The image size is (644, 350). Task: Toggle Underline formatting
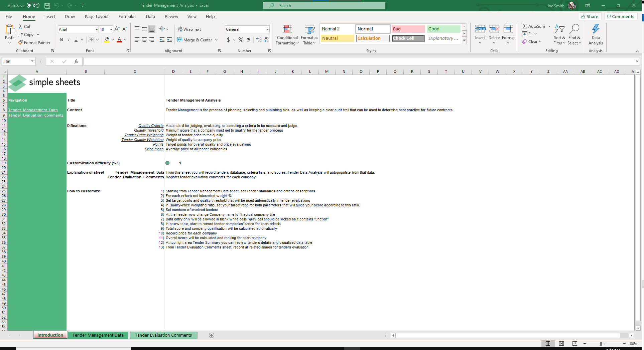pos(76,40)
